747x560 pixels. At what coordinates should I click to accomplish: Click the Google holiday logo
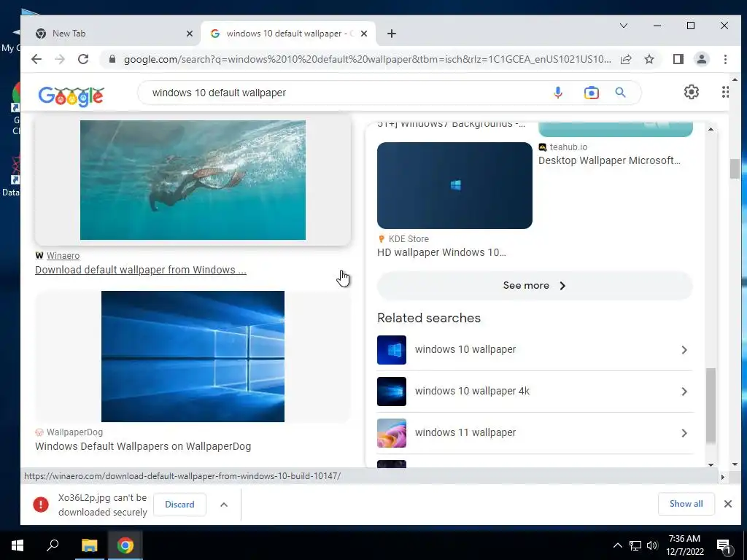click(71, 96)
